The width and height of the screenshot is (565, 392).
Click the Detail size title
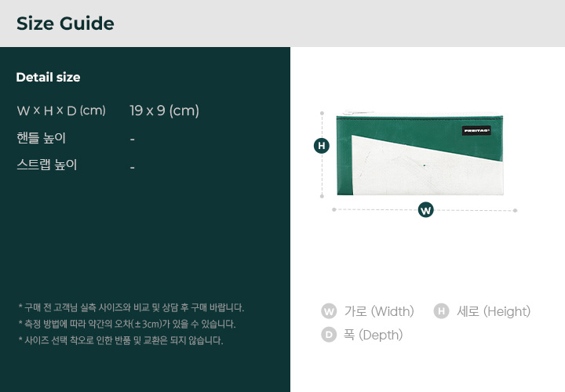click(49, 77)
